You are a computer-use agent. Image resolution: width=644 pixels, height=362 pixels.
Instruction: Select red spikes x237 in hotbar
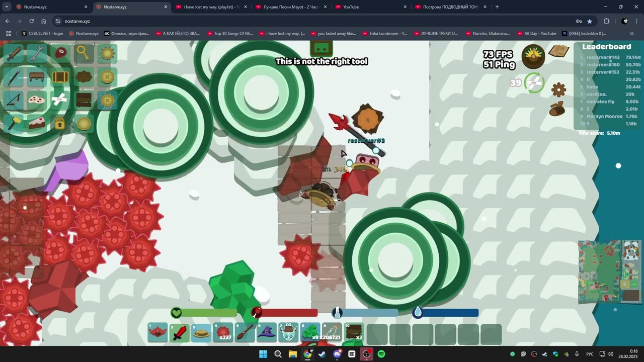click(223, 333)
